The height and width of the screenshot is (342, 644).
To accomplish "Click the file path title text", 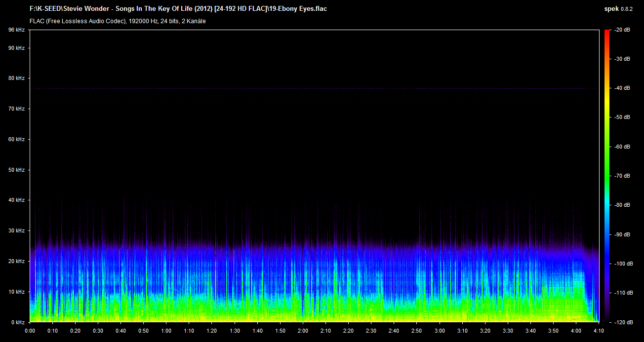I will pos(178,9).
